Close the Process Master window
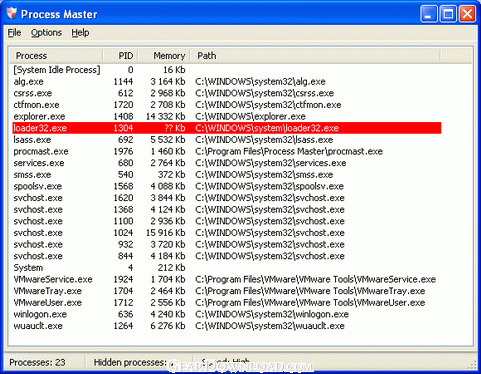The width and height of the screenshot is (481, 374). tap(467, 14)
